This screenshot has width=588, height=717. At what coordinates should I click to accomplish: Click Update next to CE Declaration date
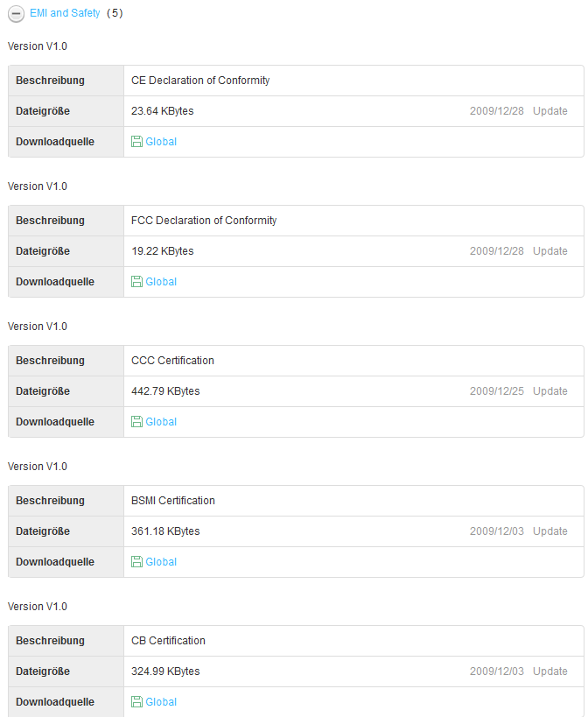[x=549, y=111]
